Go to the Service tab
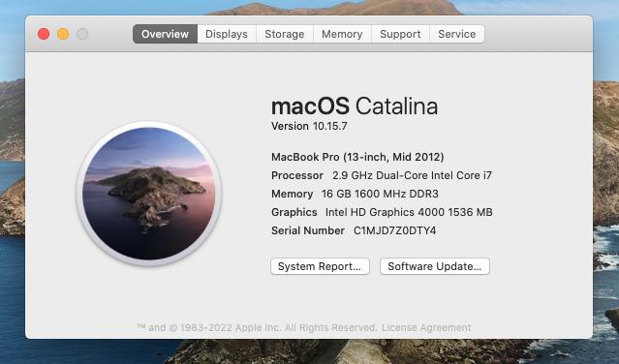The image size is (619, 364). pos(457,34)
